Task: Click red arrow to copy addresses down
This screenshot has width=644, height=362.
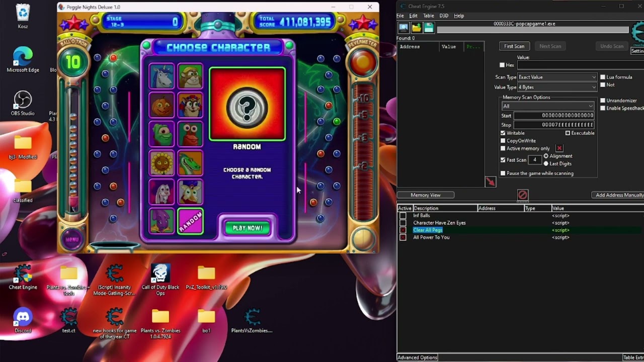Action: click(x=491, y=182)
